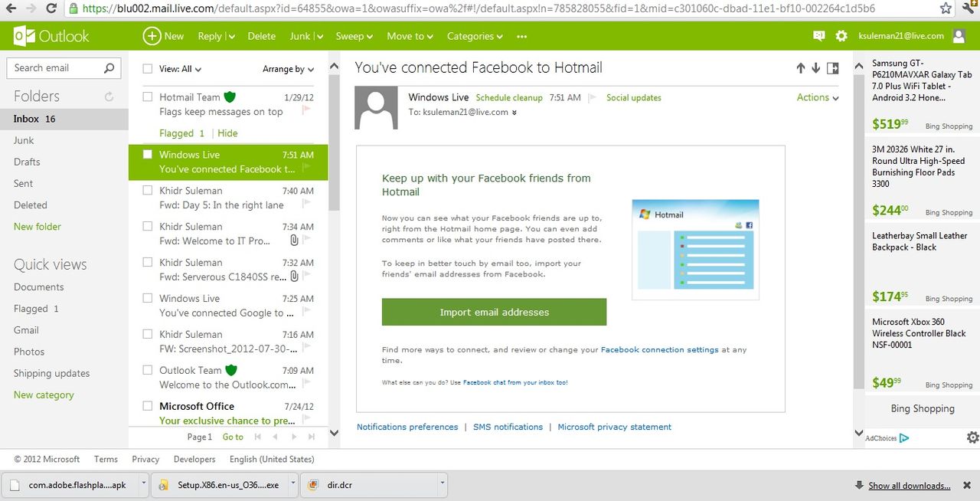Go to previous message with up arrow
980x501 pixels.
click(x=801, y=68)
